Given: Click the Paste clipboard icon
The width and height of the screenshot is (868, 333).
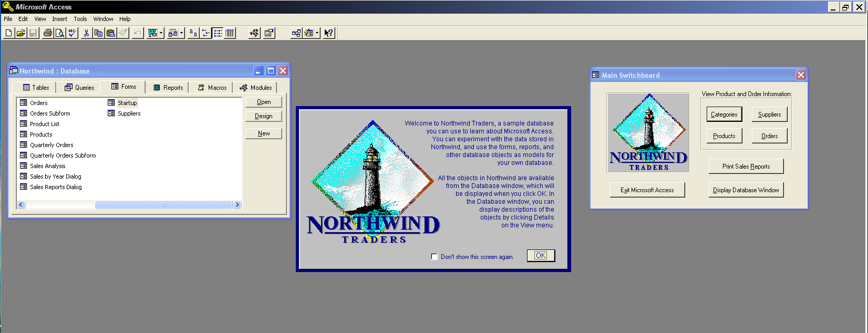Looking at the screenshot, I should 110,33.
